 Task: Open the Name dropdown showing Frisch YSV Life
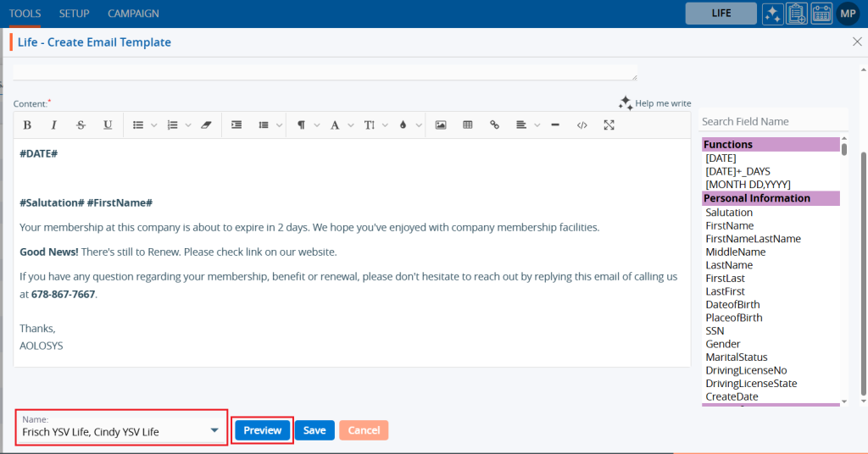[121, 431]
